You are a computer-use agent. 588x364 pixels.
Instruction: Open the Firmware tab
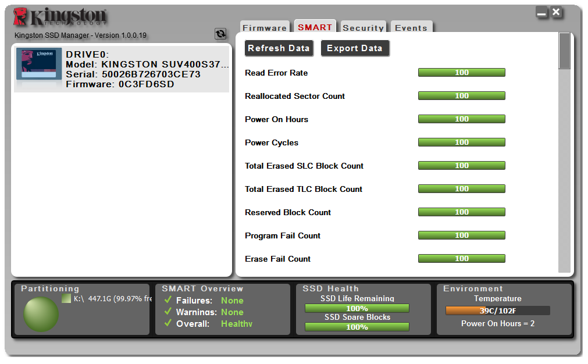tap(265, 27)
